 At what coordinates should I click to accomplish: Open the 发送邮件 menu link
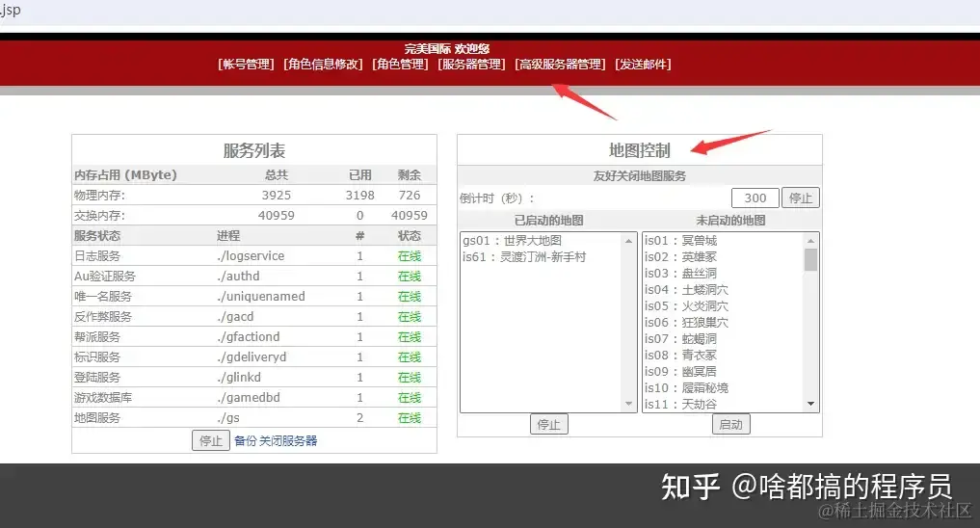(x=643, y=65)
